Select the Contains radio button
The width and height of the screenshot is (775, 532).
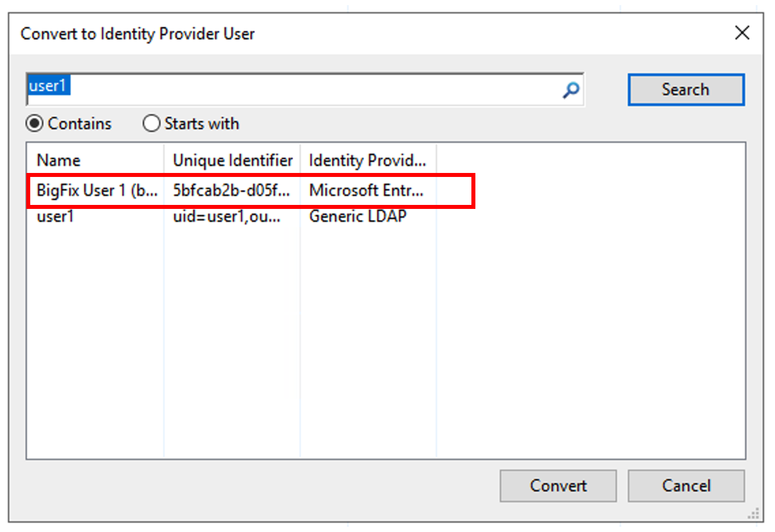click(35, 123)
